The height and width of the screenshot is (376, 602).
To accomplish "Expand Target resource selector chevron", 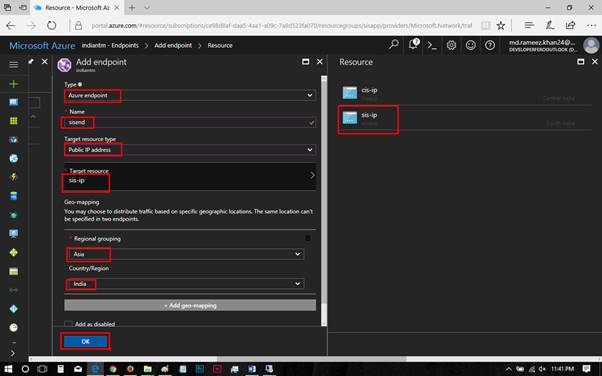I will click(312, 176).
